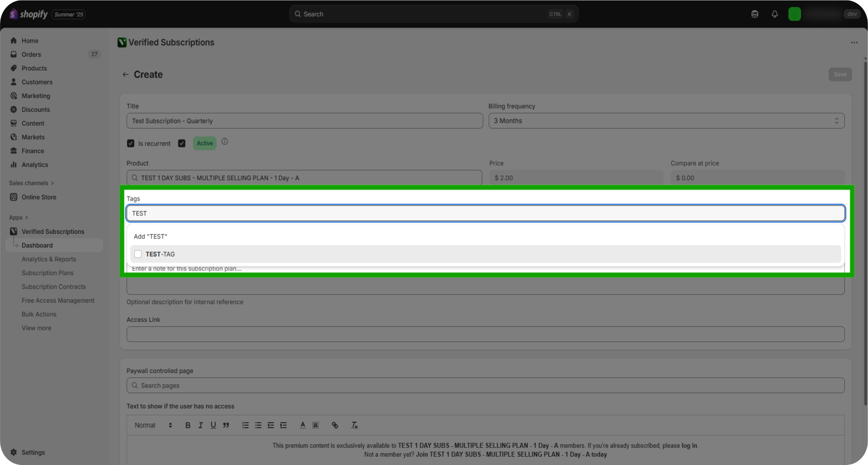Image resolution: width=868 pixels, height=465 pixels.
Task: Open Products in the sidebar
Action: click(x=34, y=68)
